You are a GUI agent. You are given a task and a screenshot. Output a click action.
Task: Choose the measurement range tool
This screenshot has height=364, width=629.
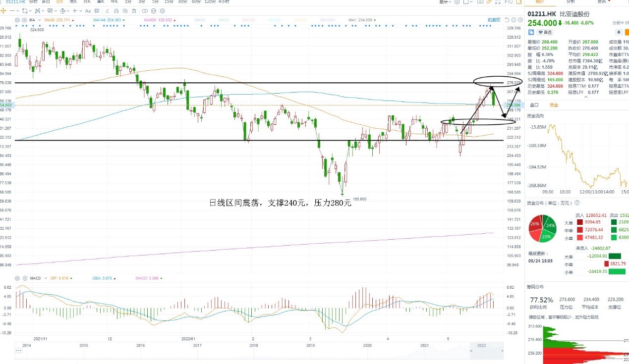tap(62, 11)
